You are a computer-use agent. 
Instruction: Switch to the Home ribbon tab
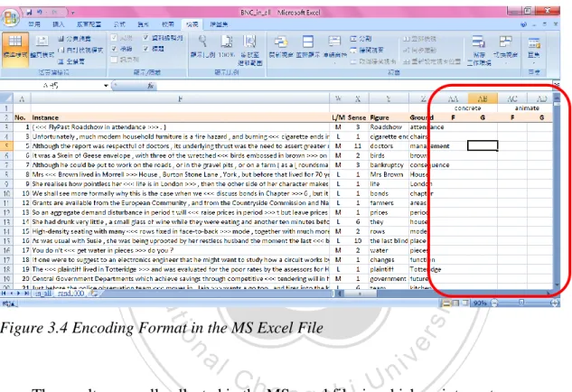pyautogui.click(x=34, y=24)
